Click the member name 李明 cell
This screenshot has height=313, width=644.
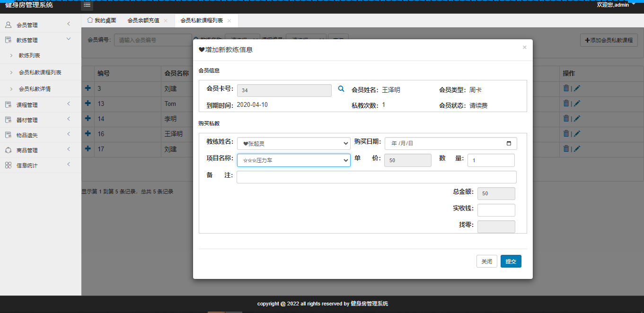pyautogui.click(x=170, y=119)
